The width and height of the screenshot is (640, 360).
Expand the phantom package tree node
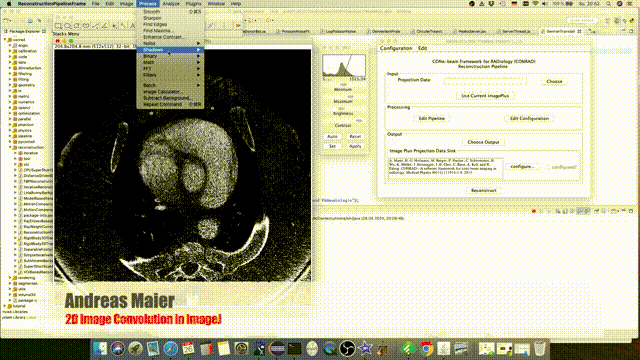[x=10, y=125]
